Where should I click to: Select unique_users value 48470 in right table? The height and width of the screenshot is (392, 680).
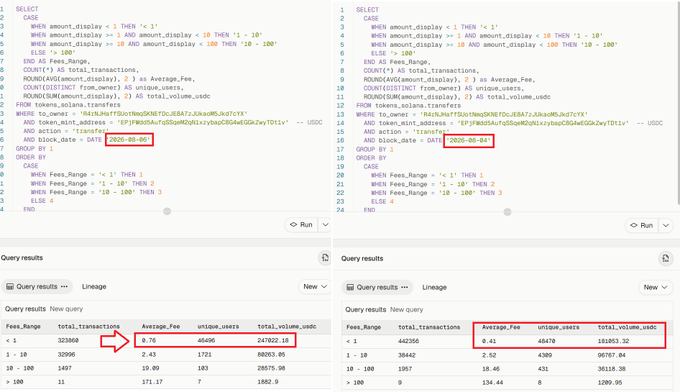pyautogui.click(x=546, y=341)
